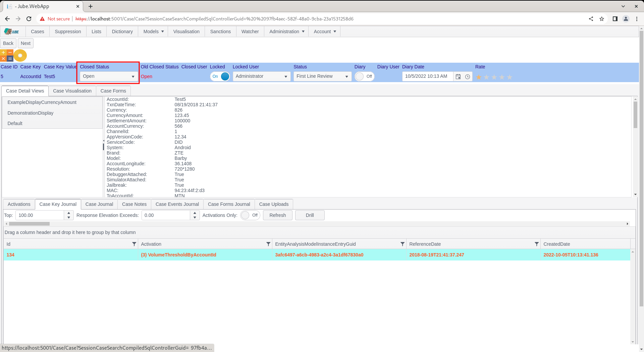The width and height of the screenshot is (644, 352).
Task: Close the Jube.WebApp browser tab
Action: 78,6
